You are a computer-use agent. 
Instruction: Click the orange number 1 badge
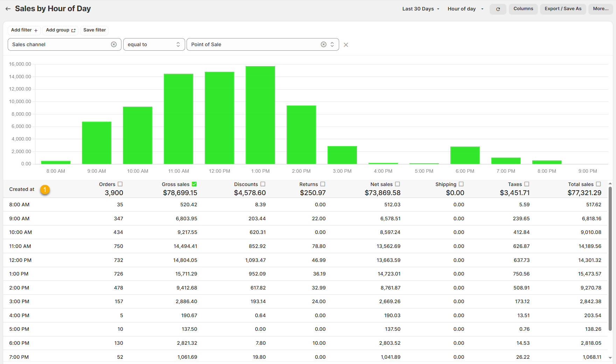(x=45, y=190)
